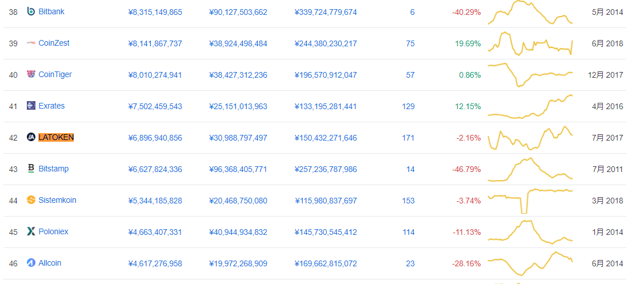Click Sistemkoin launch date 3月 2018
644x284 pixels.
pos(607,201)
